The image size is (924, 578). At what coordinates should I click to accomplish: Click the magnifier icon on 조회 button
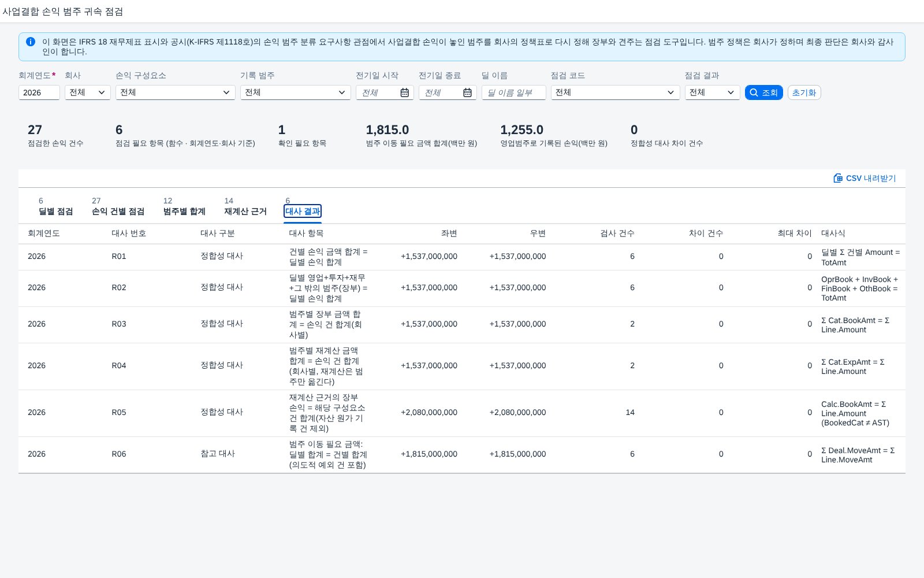754,92
